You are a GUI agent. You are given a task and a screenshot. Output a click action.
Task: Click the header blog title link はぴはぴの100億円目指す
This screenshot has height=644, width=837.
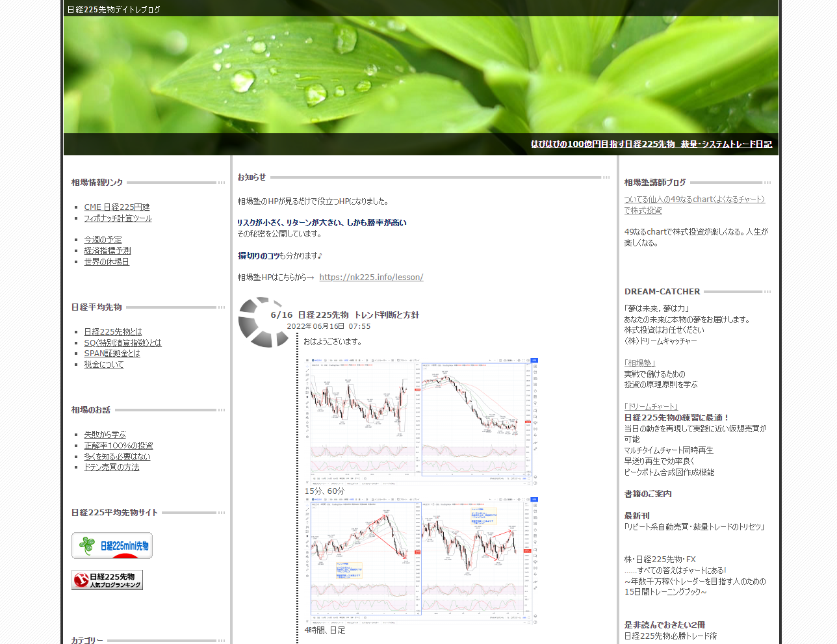tap(651, 144)
